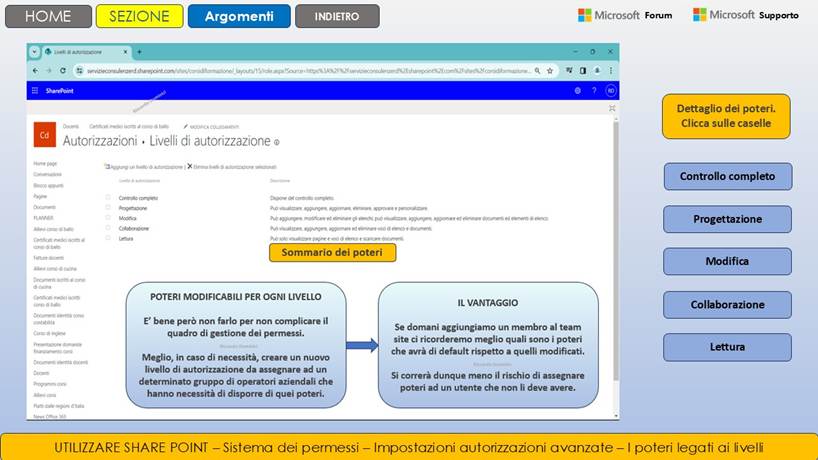Click the zoom magnifier icon in address bar
Screen dimensions: 818x460
tap(537, 70)
